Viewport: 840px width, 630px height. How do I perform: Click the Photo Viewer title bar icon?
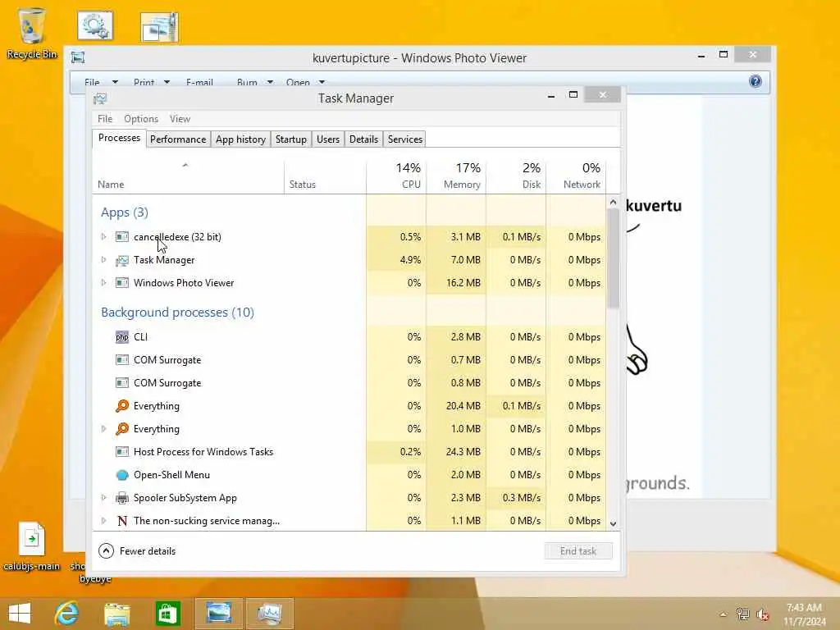coord(78,57)
